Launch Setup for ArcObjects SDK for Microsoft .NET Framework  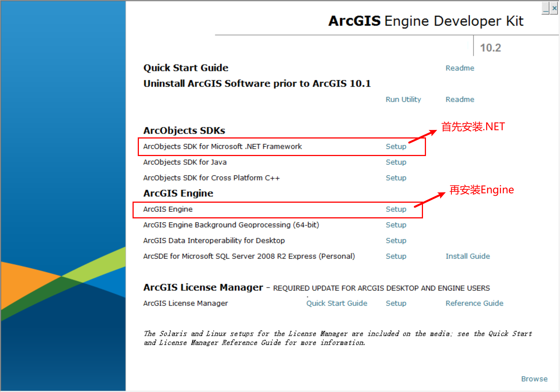pyautogui.click(x=396, y=146)
